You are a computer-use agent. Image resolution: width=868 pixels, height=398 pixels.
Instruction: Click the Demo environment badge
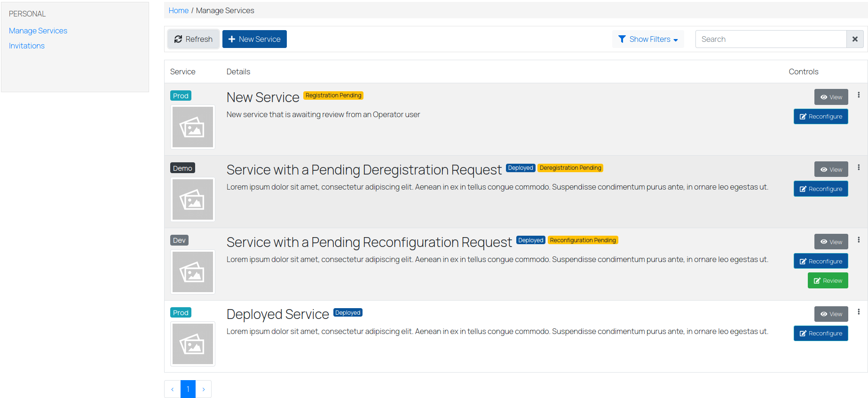182,168
